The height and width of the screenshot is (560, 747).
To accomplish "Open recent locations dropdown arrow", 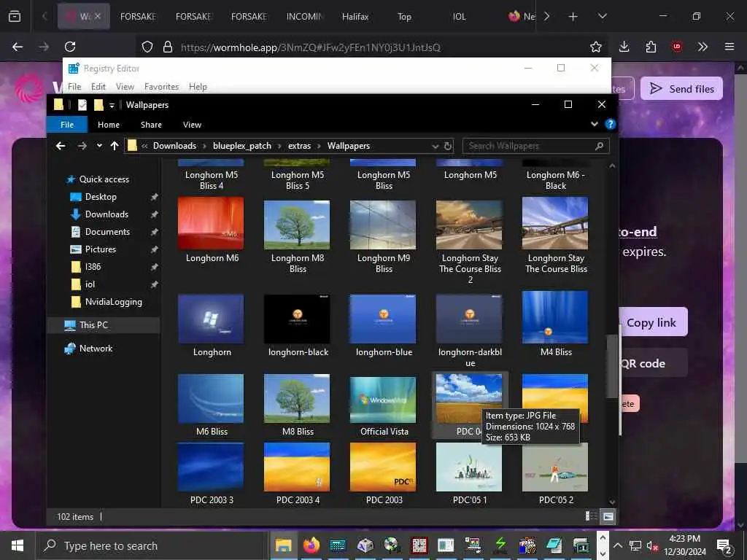I will point(99,146).
